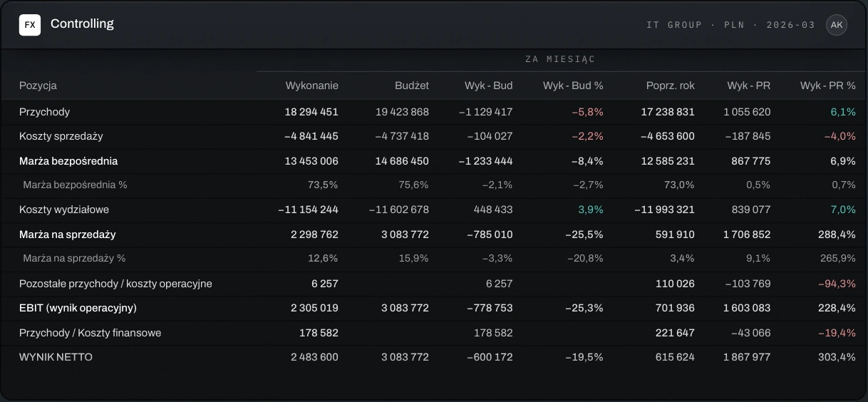Click the −4 737 418 budget cell
Viewport: 868px width, 402px height.
tap(402, 136)
